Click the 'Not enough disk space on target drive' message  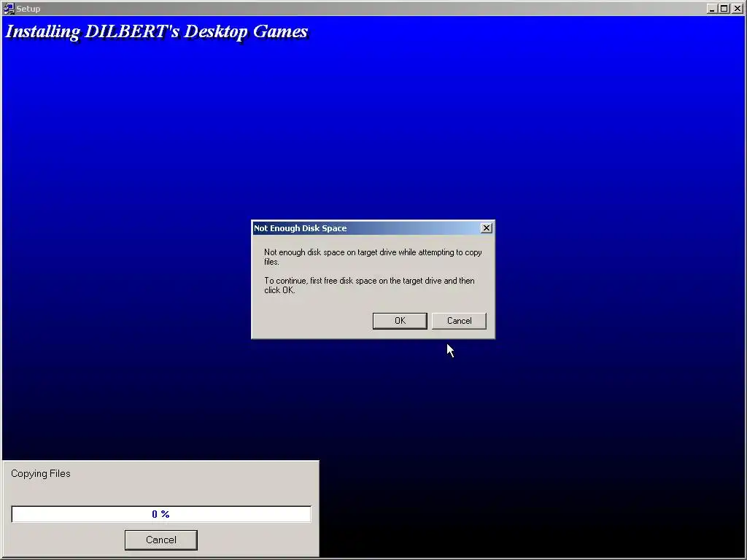tap(373, 257)
